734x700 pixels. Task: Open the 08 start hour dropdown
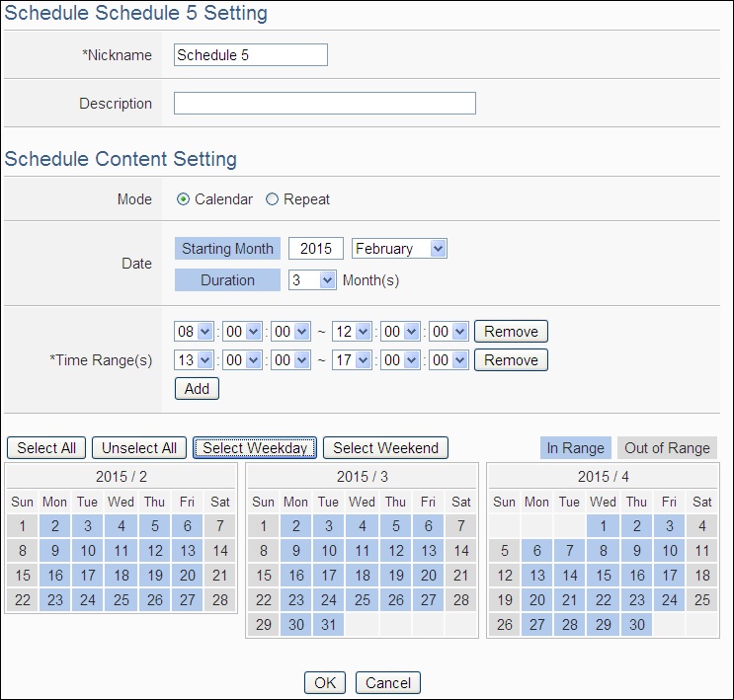(193, 332)
